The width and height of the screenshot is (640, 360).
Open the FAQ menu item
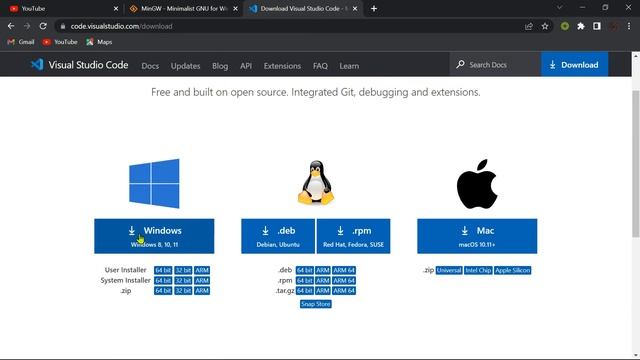point(320,66)
